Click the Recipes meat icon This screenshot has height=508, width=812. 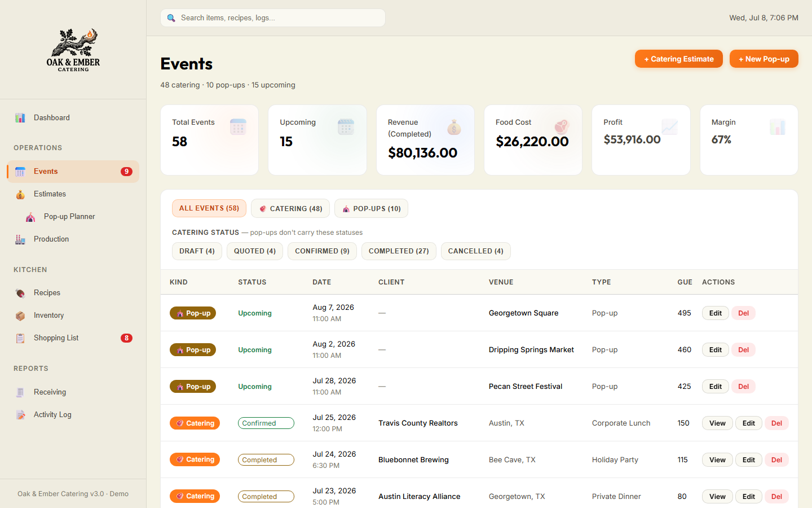pyautogui.click(x=20, y=293)
